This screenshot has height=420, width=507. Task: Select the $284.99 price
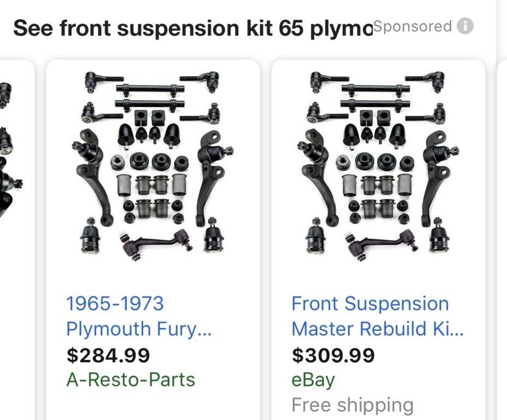[108, 355]
